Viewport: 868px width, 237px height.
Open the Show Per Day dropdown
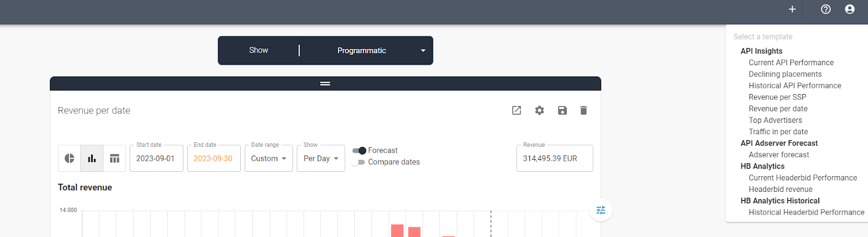point(321,158)
